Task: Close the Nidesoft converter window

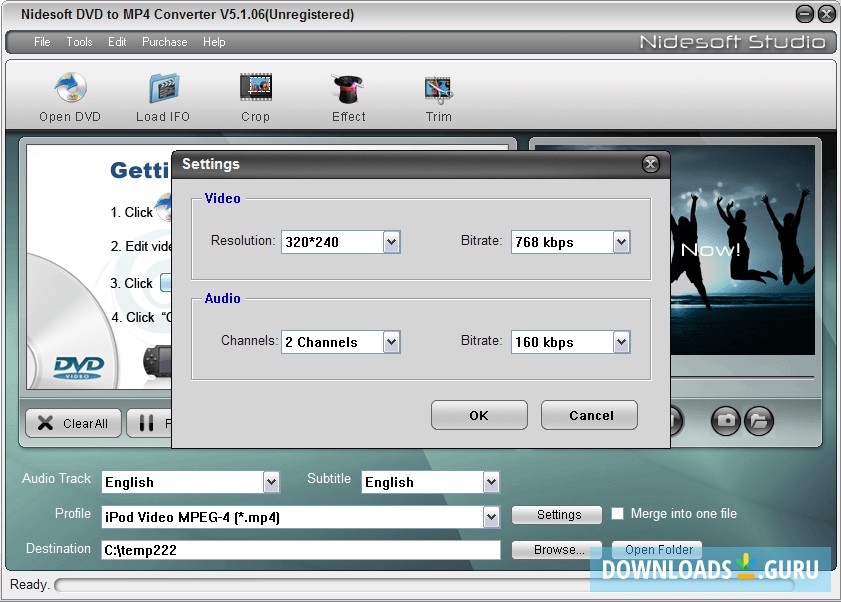Action: pos(827,14)
